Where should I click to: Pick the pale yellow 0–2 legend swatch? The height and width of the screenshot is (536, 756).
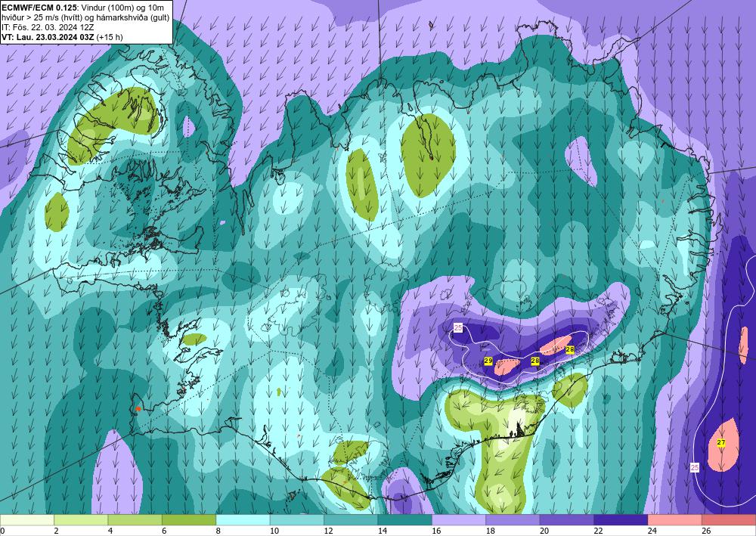tap(27, 520)
